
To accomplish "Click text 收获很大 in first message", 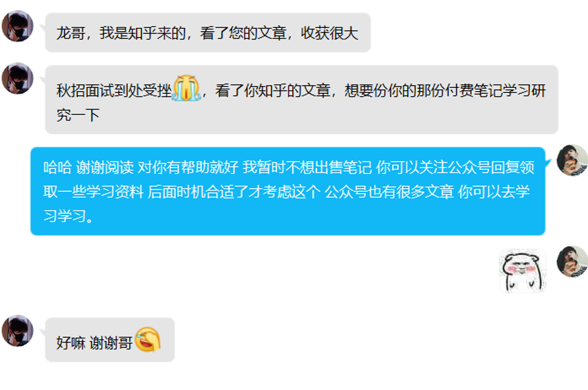I will coord(330,33).
